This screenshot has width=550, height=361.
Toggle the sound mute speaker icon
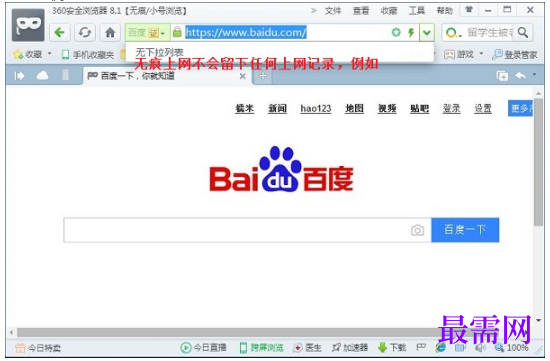click(x=479, y=348)
